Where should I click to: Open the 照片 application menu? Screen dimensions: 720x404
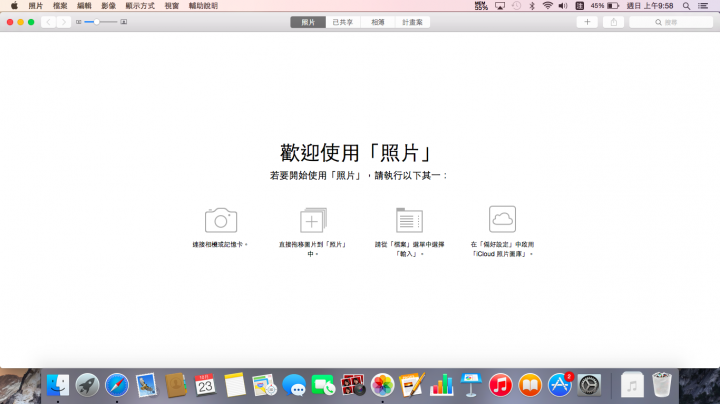coord(35,6)
